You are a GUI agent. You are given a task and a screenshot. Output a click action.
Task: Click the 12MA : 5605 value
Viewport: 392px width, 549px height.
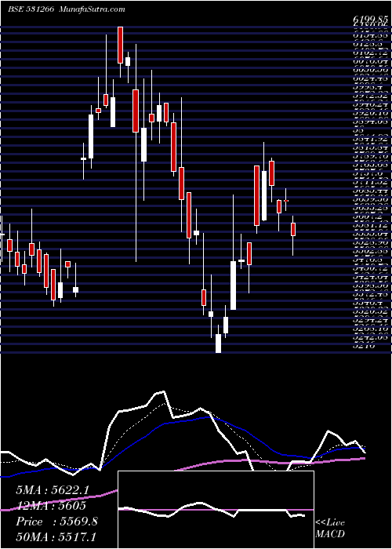51,506
